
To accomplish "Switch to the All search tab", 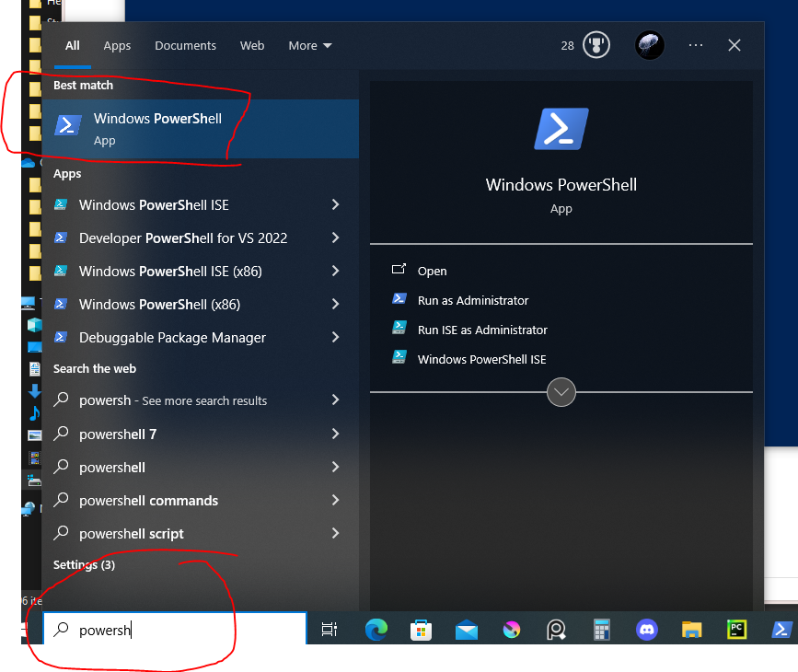I will pyautogui.click(x=73, y=46).
